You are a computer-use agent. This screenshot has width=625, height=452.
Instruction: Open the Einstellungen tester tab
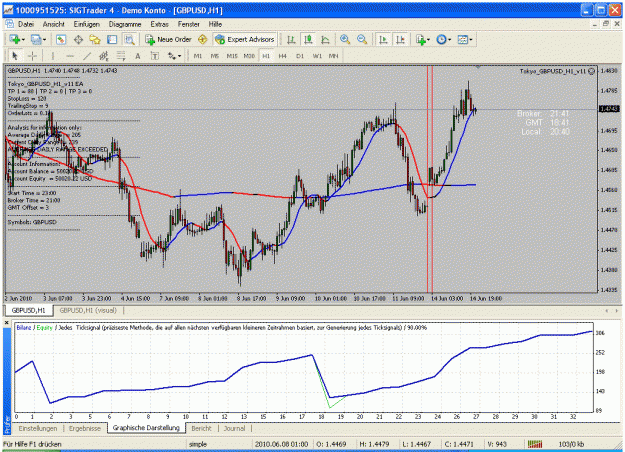click(38, 428)
